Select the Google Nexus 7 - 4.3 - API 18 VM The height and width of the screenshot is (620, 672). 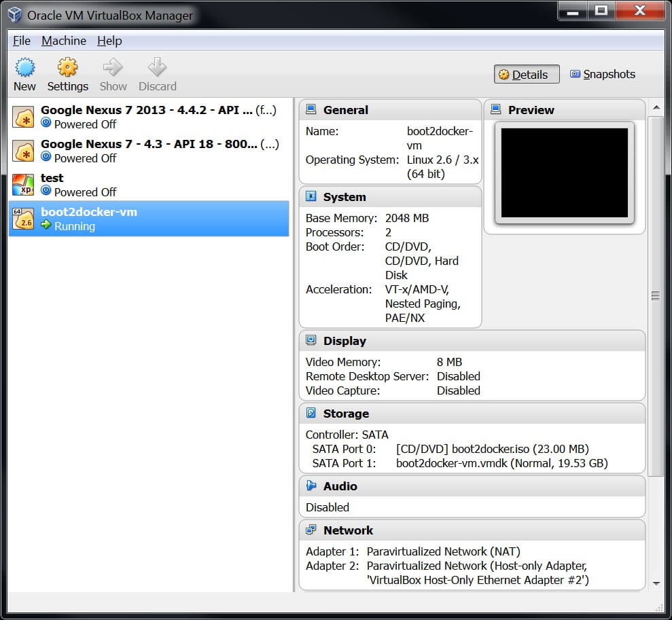pyautogui.click(x=149, y=151)
